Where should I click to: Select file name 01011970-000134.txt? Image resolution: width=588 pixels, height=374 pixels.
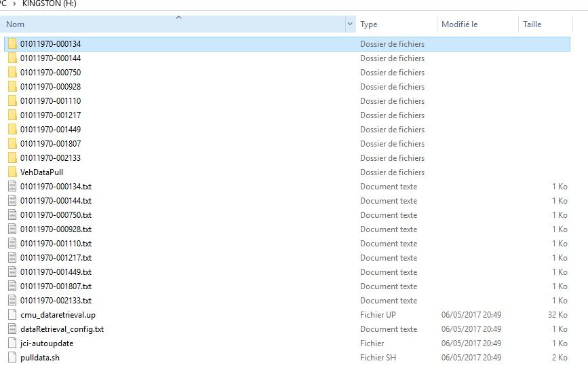[x=56, y=187]
